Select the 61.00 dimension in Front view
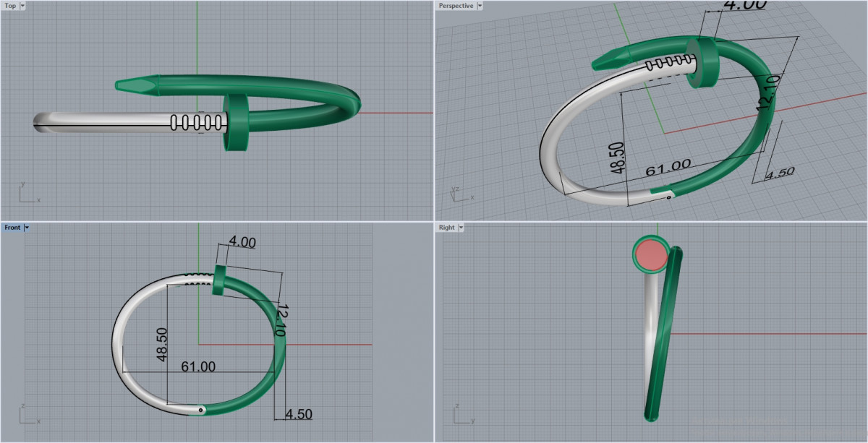Viewport: 868px width, 443px height. pos(197,366)
